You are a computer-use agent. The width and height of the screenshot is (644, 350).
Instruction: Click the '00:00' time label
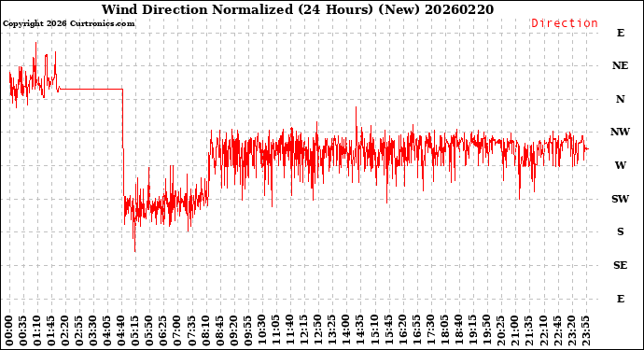[x=8, y=331]
